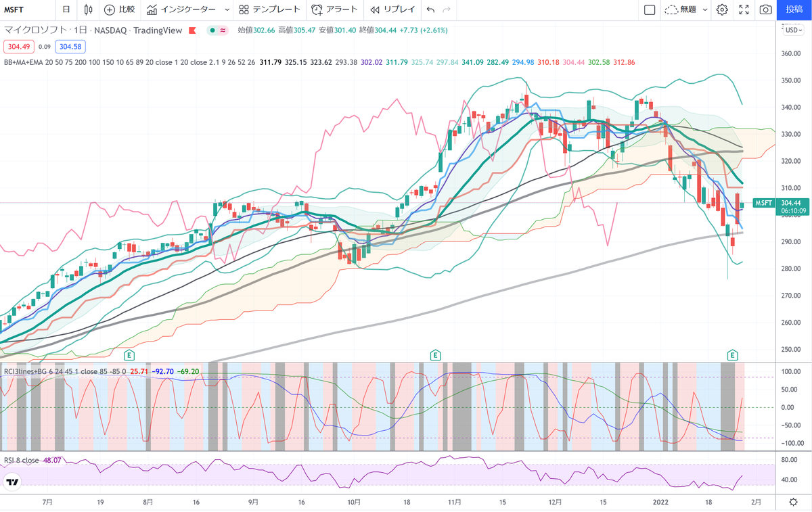The image size is (812, 512).
Task: Click the earnings E marker near February
Action: (732, 354)
